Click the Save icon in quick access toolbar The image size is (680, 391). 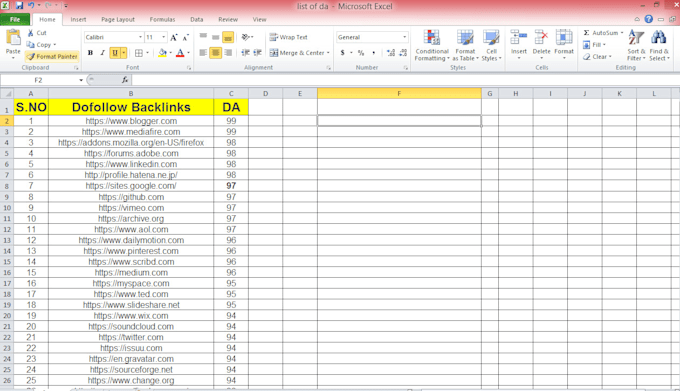coord(19,6)
